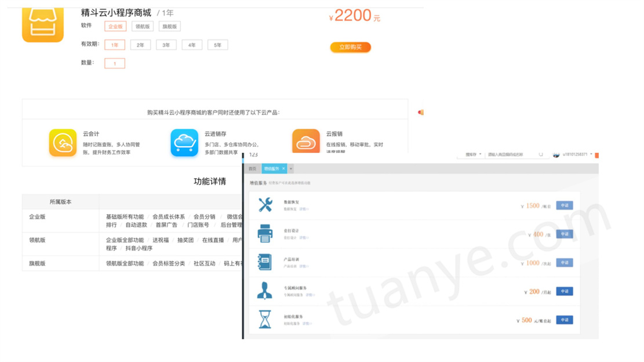Switch to the 首页 tab
Image resolution: width=644 pixels, height=362 pixels.
pos(253,169)
